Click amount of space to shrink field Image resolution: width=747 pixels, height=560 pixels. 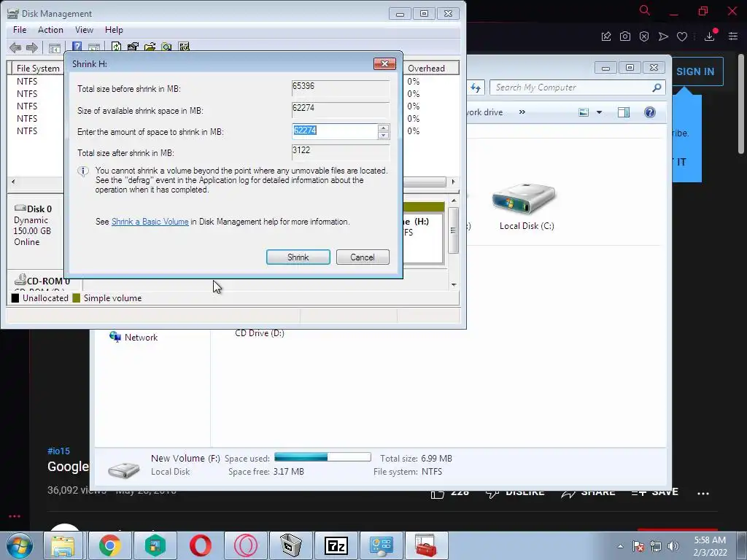(x=334, y=131)
